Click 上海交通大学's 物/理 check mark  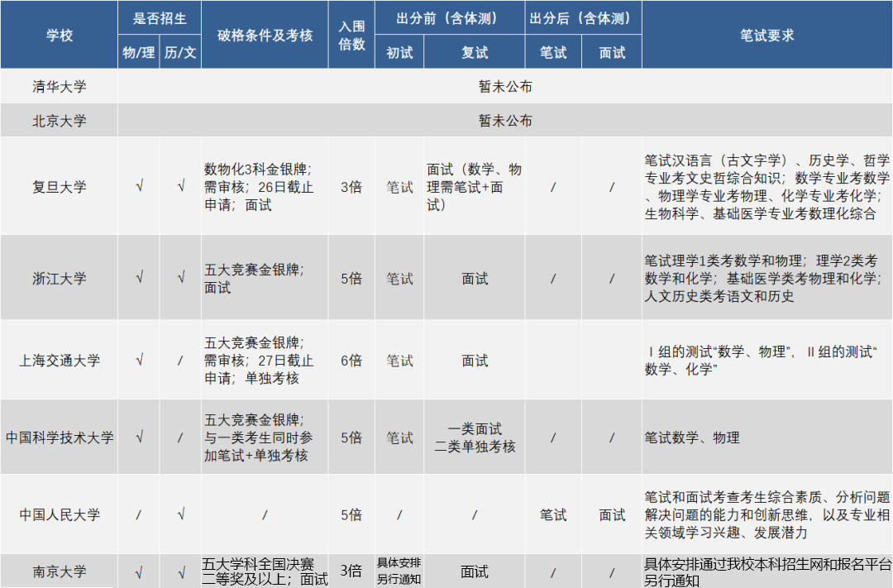click(139, 360)
